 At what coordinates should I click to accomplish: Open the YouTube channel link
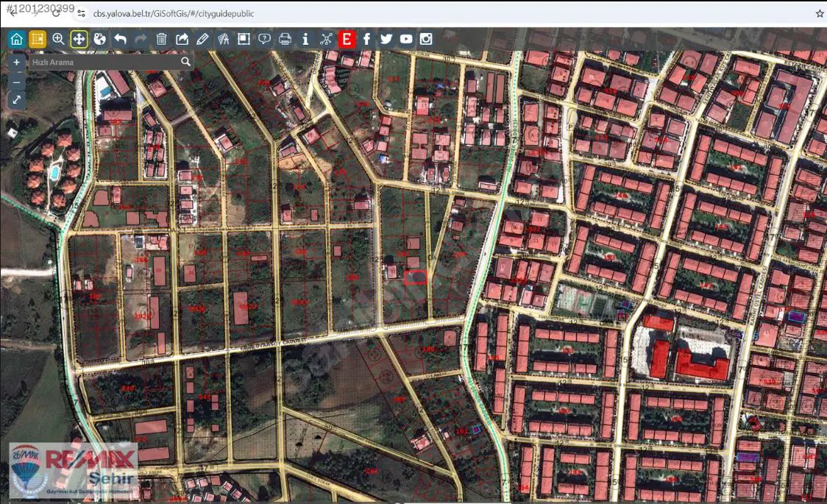click(x=406, y=39)
